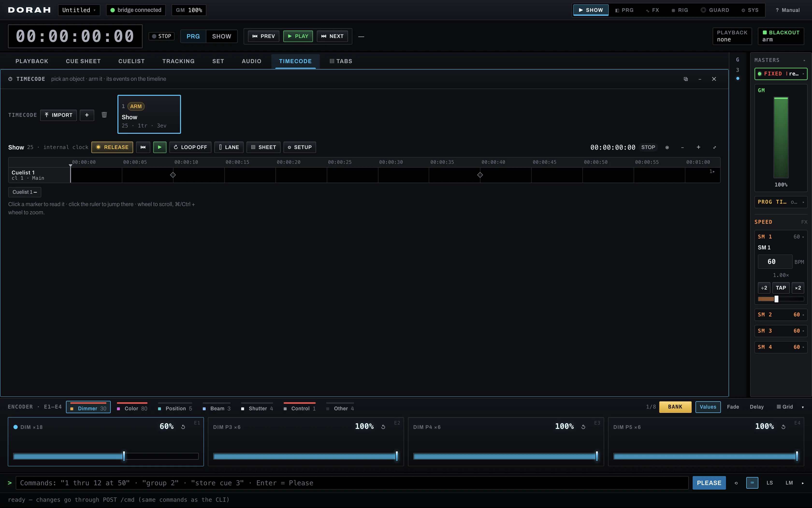Edit the SM 1 BPM value field
The width and height of the screenshot is (812, 508).
tap(775, 262)
